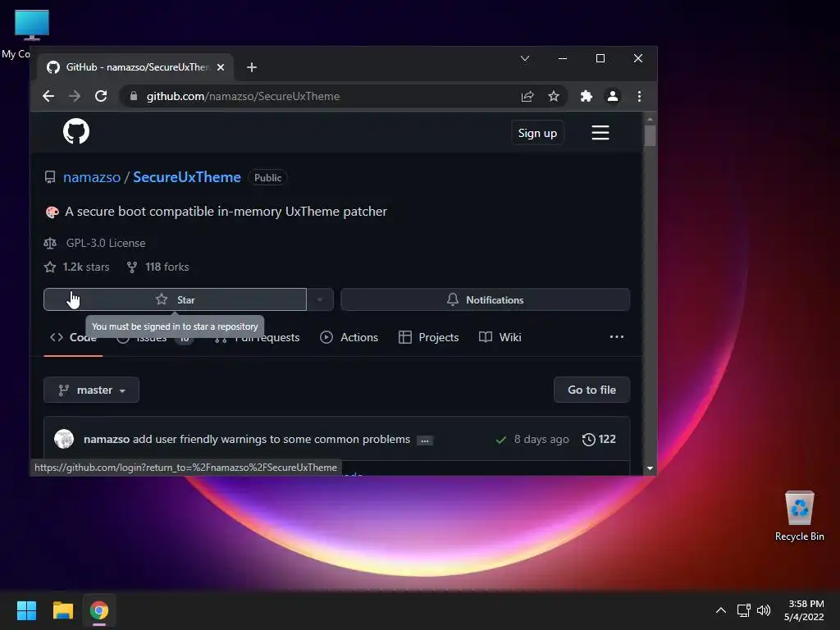Click the namazso commit author avatar

[64, 440]
